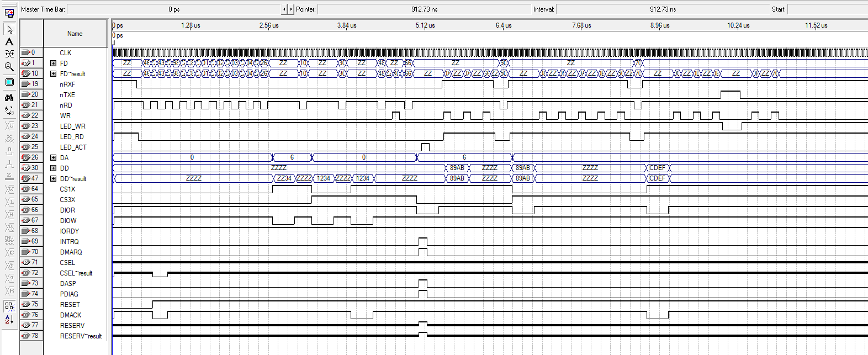Click the Arbitrary Value (?) icon

(x=9, y=278)
